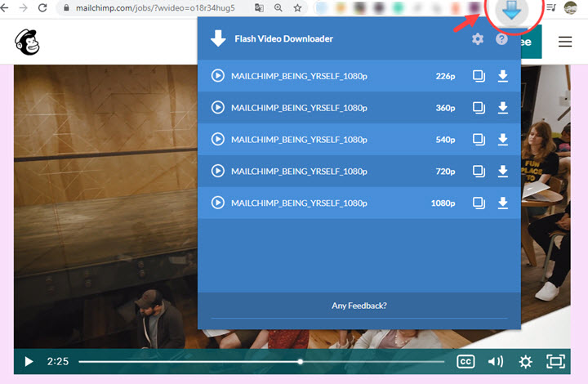The width and height of the screenshot is (588, 384).
Task: Mute the video volume
Action: 496,361
